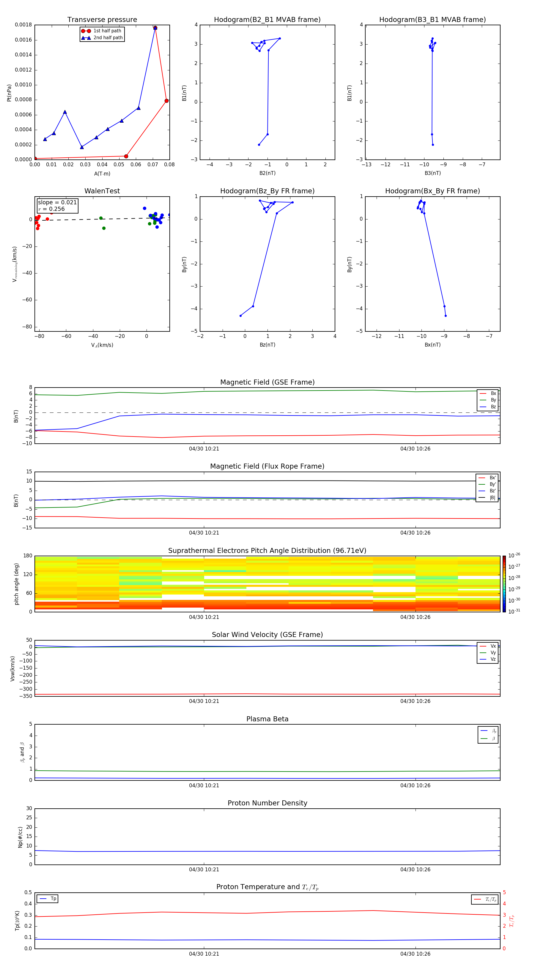Click the "Vremaining(km/s)" y-axis label
Screen dimensions: 535x980
click(15, 264)
